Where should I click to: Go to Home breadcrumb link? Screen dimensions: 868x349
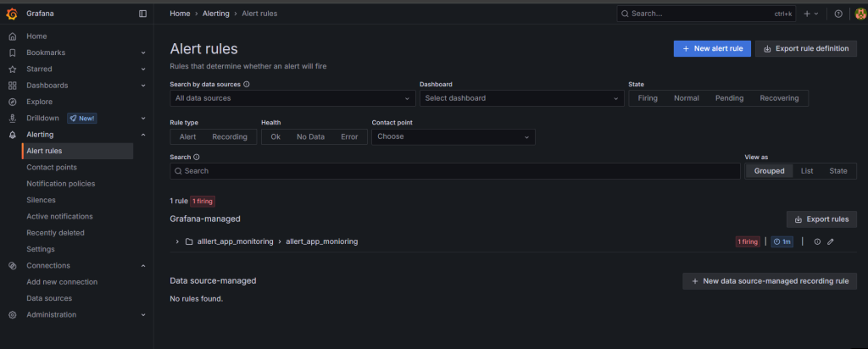coord(180,14)
